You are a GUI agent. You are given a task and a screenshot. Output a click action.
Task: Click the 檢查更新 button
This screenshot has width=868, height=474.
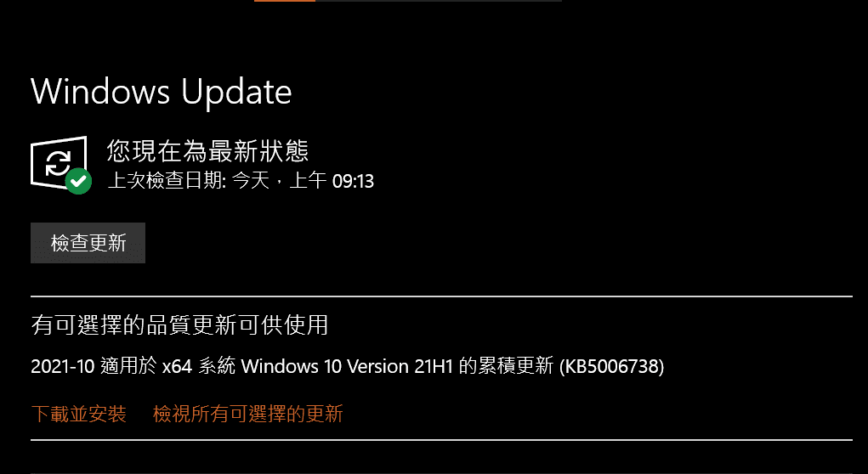click(x=88, y=243)
